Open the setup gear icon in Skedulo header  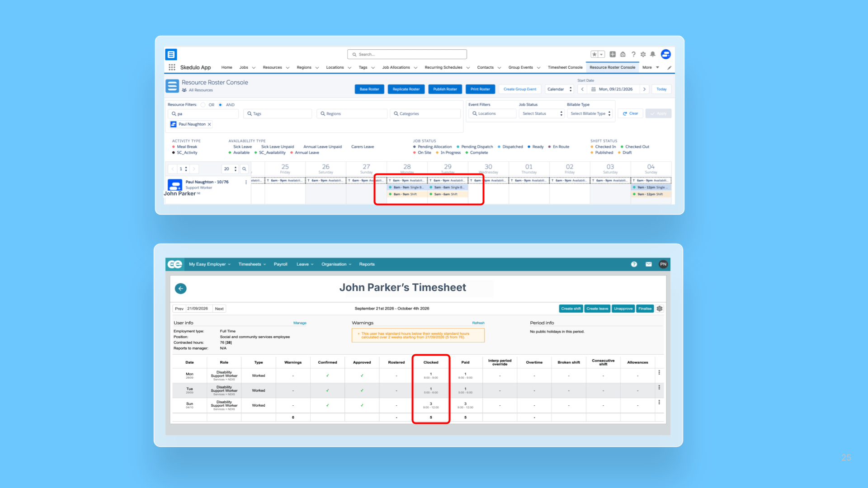tap(643, 54)
